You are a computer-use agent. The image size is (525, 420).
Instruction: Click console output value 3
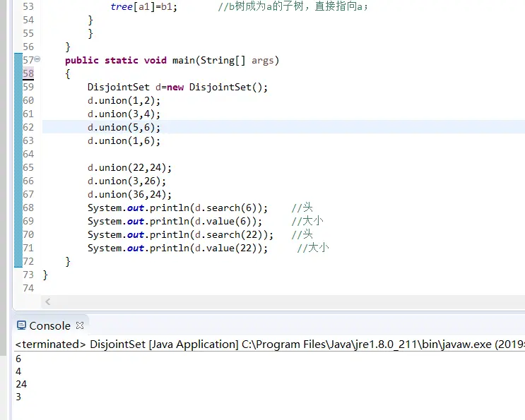pos(18,397)
